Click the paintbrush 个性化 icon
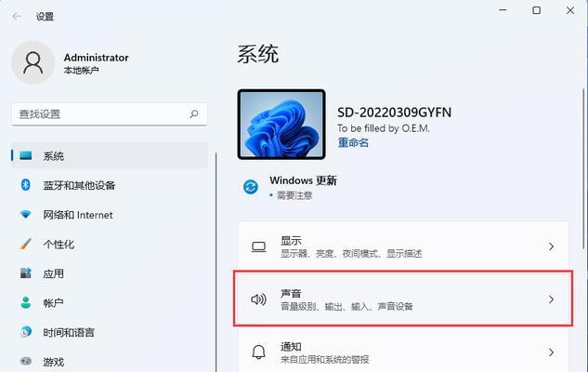This screenshot has height=372, width=588. coord(25,244)
